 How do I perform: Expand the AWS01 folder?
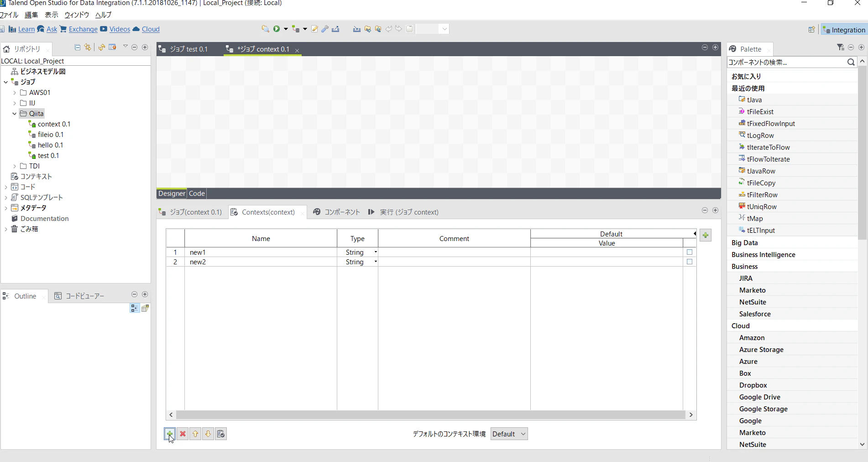14,93
